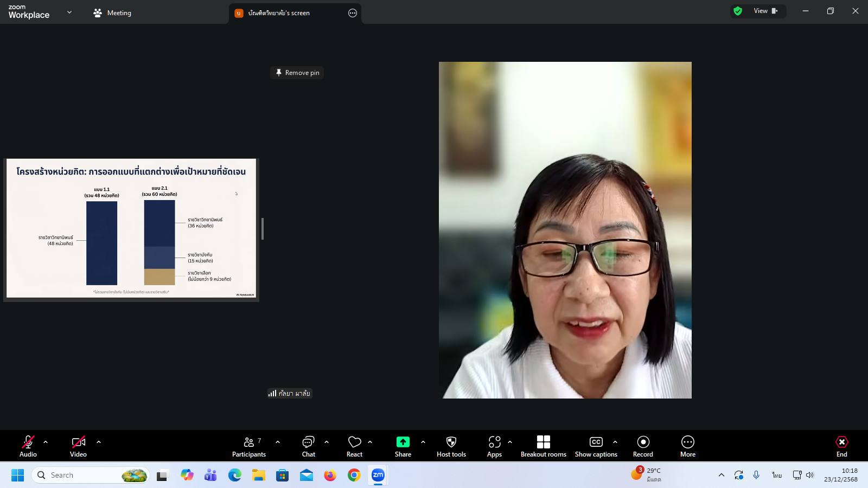
Task: Open the Participants panel
Action: pyautogui.click(x=249, y=446)
